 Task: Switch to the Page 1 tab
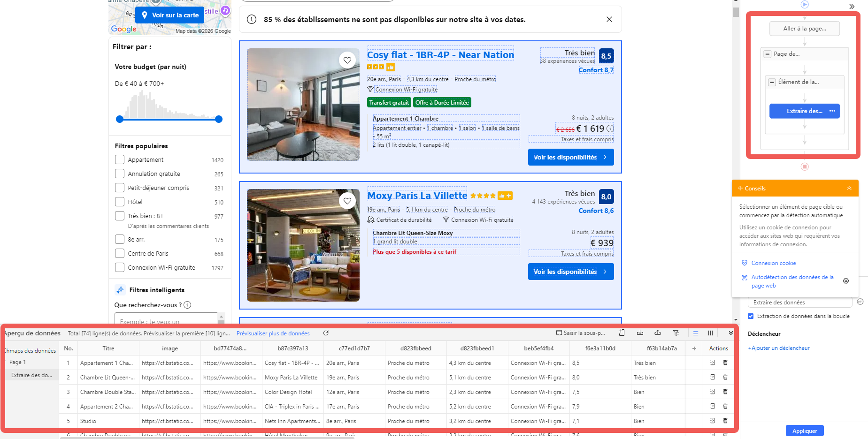[17, 362]
